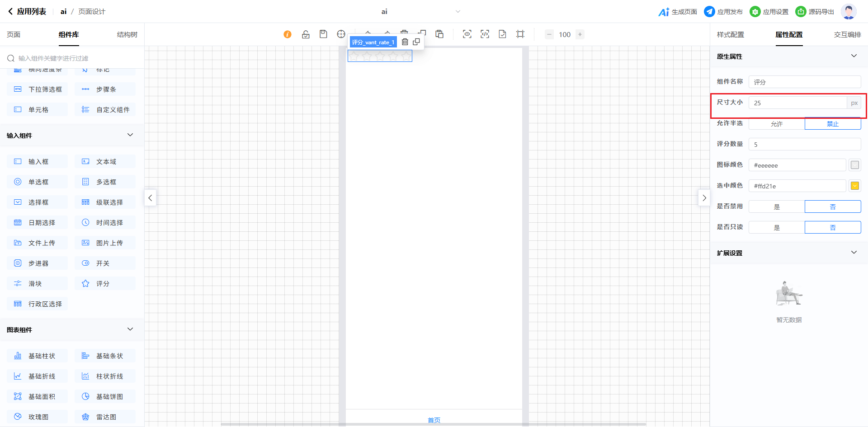
Task: Click the save disk icon in toolbar
Action: (x=323, y=34)
